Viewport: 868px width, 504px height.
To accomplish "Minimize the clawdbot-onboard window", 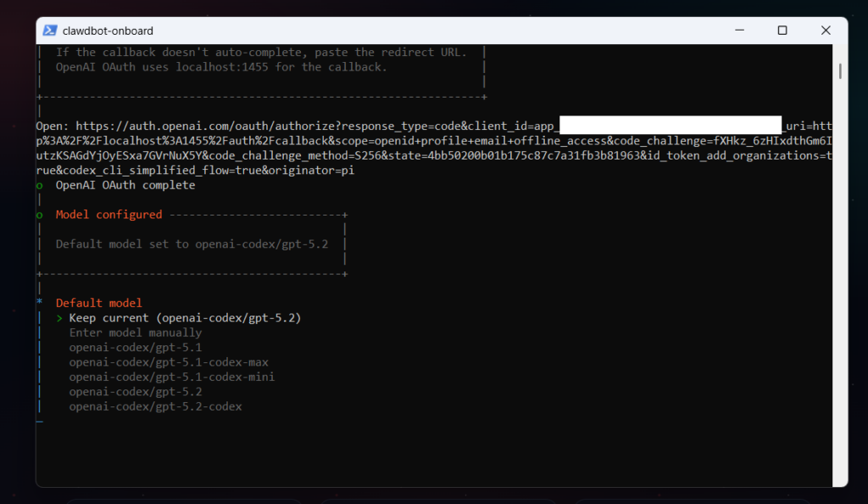I will (x=738, y=31).
